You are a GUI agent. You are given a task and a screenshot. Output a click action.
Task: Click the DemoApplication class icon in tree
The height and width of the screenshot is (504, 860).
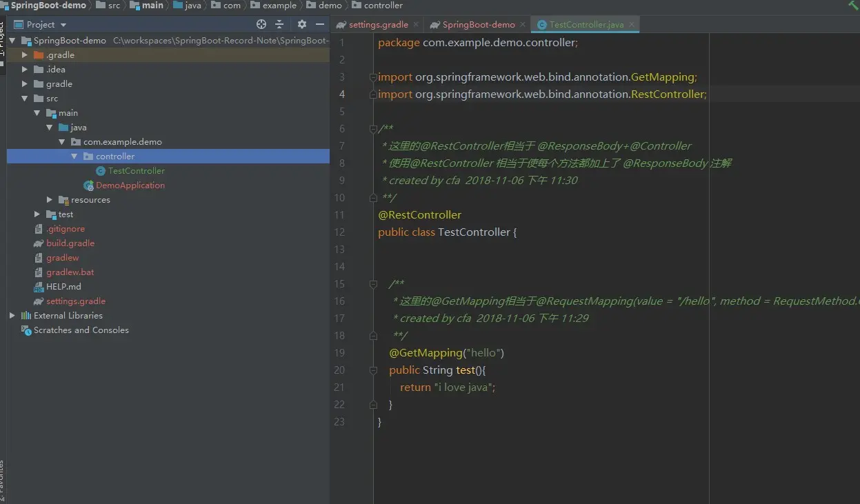click(88, 185)
